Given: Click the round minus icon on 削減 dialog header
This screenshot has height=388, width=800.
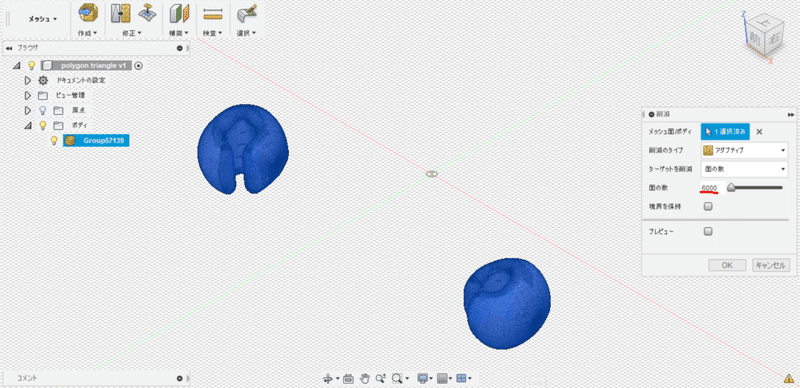Looking at the screenshot, I should click(652, 114).
